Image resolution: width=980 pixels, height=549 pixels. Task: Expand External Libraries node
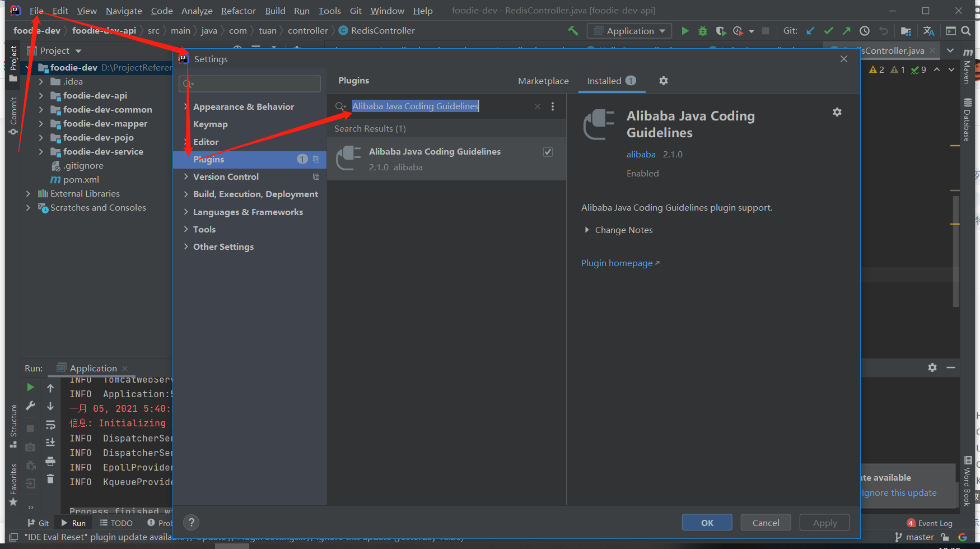pos(28,193)
